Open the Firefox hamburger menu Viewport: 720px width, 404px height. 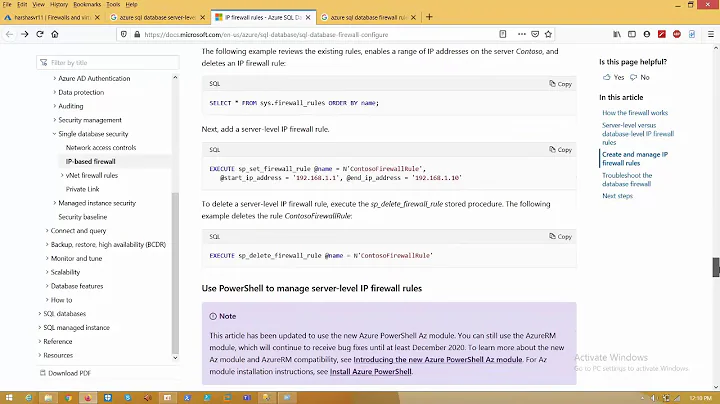click(x=710, y=34)
